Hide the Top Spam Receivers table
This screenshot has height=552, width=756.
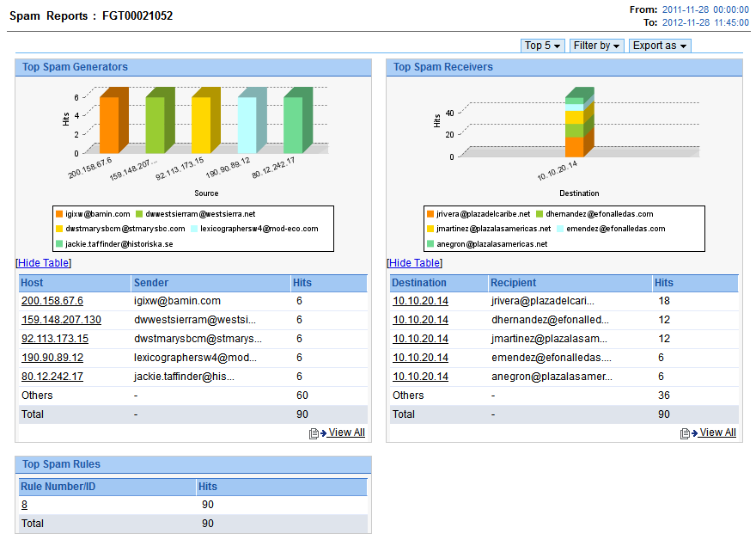coord(415,263)
